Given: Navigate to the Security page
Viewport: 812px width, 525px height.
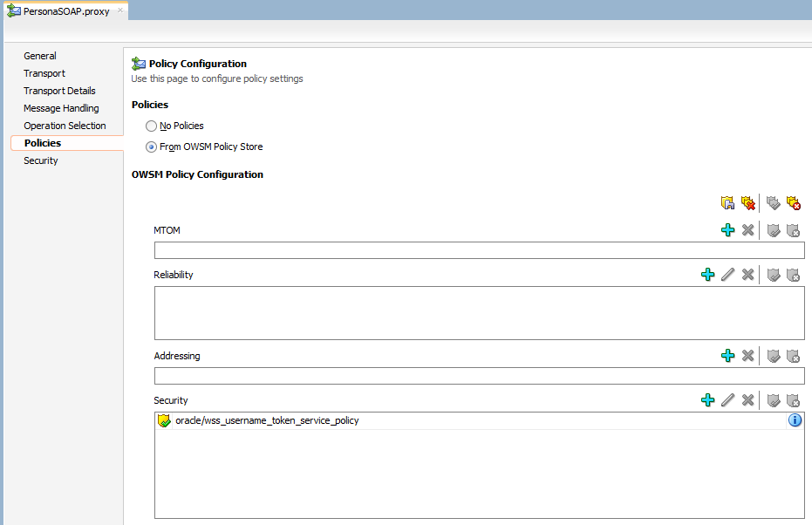Looking at the screenshot, I should 40,160.
